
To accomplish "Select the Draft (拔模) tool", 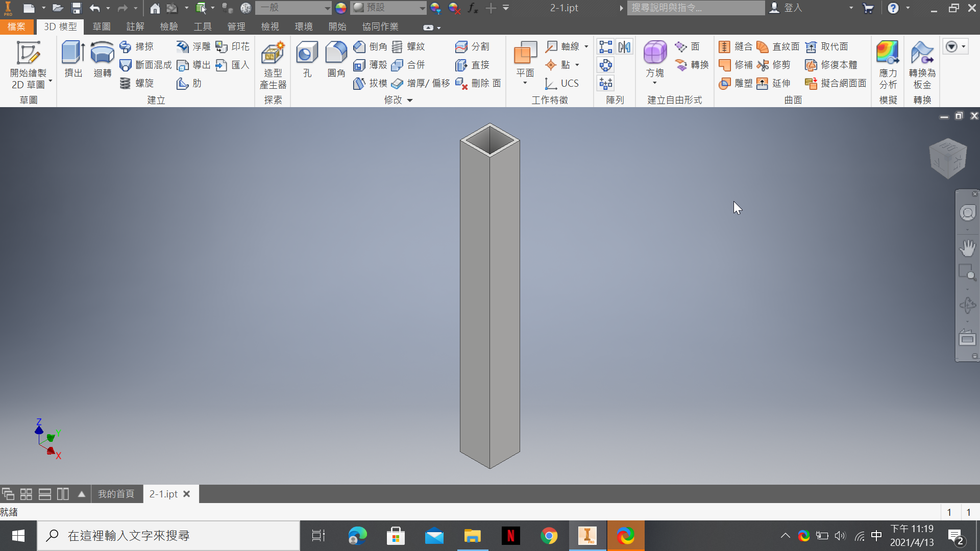I will (x=370, y=83).
